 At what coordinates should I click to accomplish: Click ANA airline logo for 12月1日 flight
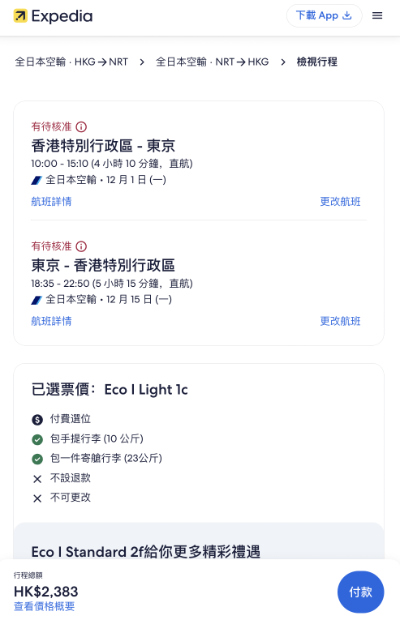click(36, 180)
